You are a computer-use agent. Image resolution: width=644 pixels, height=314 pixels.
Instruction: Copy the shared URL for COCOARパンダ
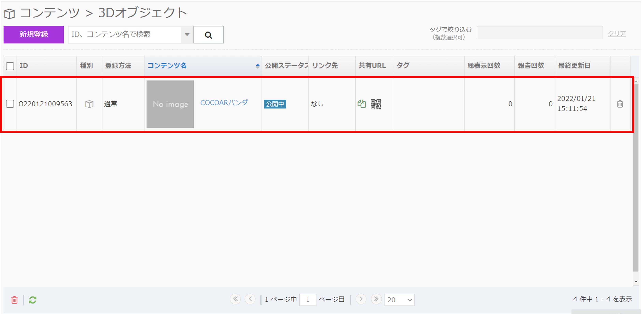[x=362, y=104]
